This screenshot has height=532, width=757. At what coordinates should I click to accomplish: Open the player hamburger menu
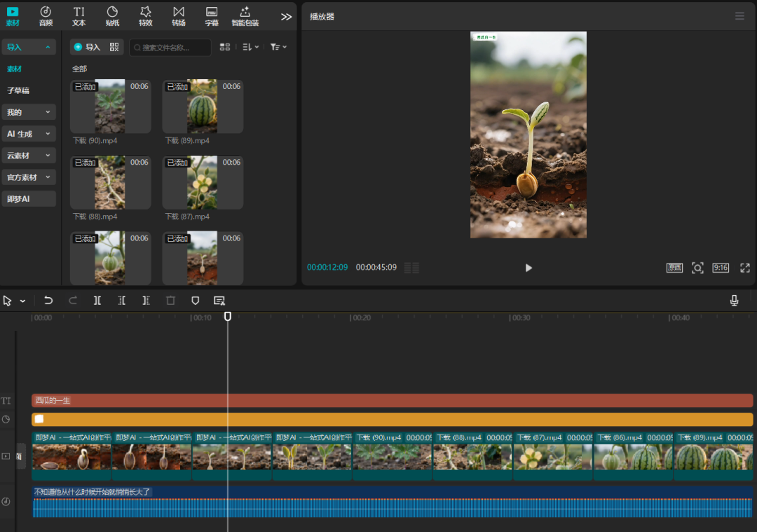pyautogui.click(x=739, y=15)
